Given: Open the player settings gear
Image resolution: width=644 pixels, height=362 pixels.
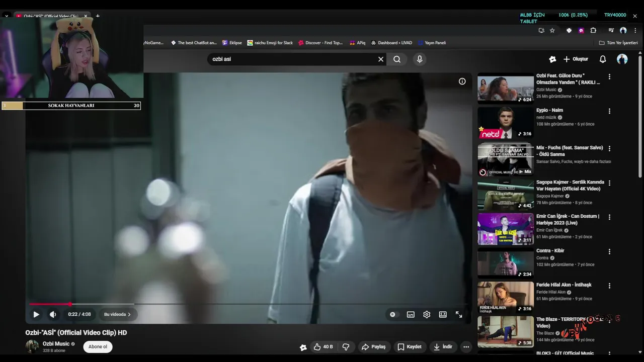Looking at the screenshot, I should [x=427, y=314].
